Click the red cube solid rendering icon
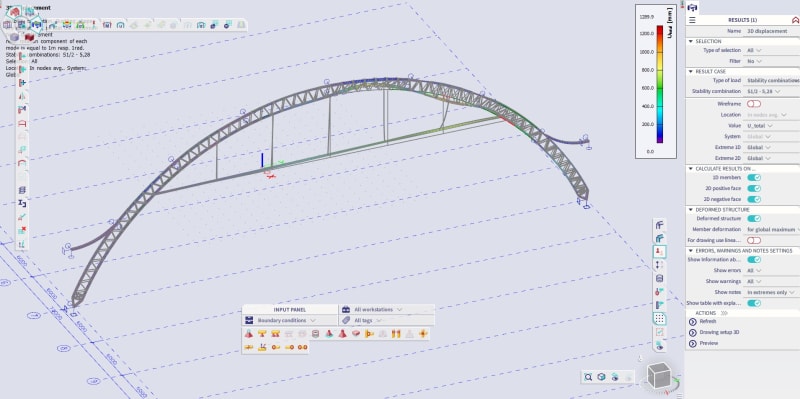The height and width of the screenshot is (399, 800). pos(30,37)
